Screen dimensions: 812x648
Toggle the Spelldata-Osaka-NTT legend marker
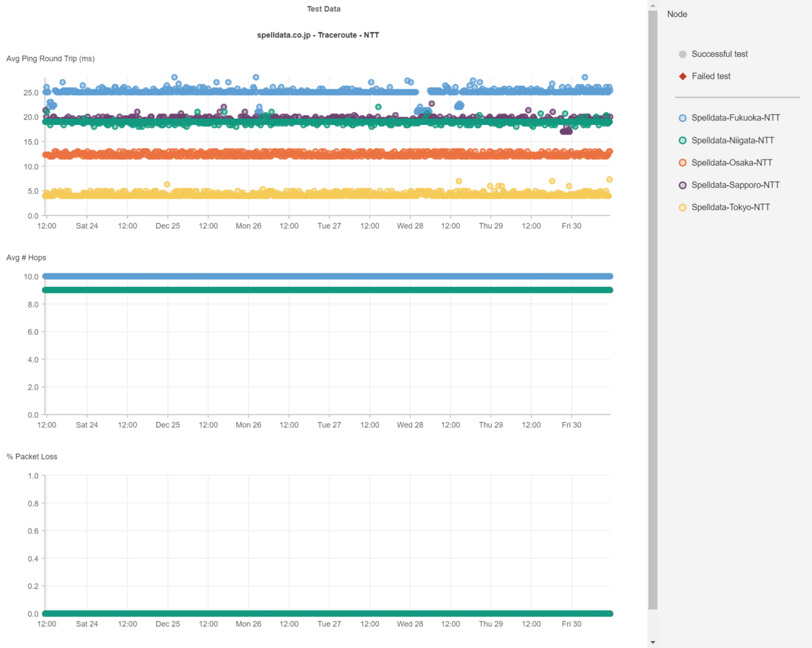tap(683, 163)
